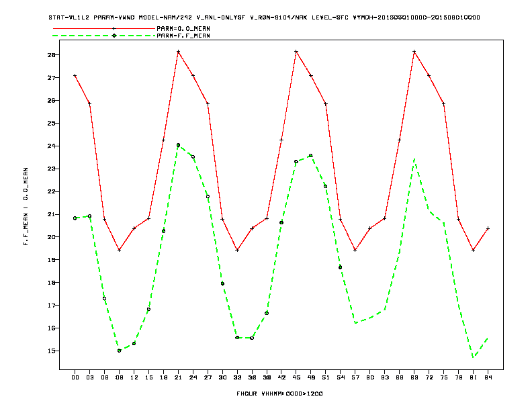Click the x-axis tick label 24
This screenshot has width=532, height=411.
[193, 377]
